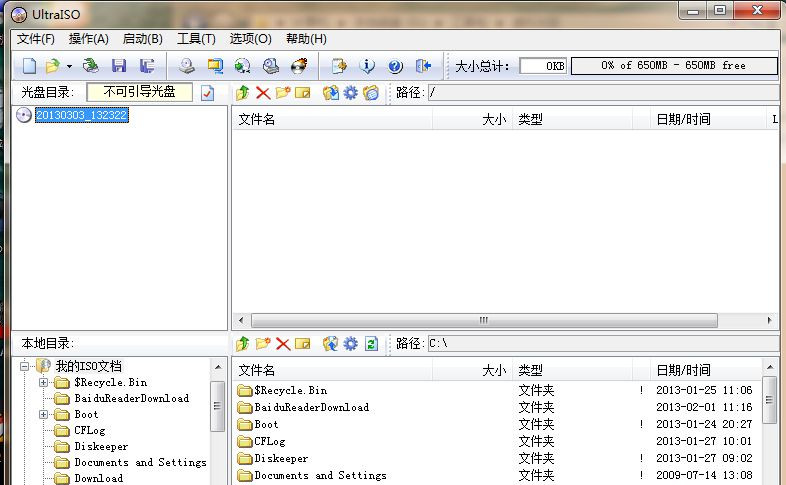Create new folder in the image pane
This screenshot has height=485, width=786.
tap(283, 93)
